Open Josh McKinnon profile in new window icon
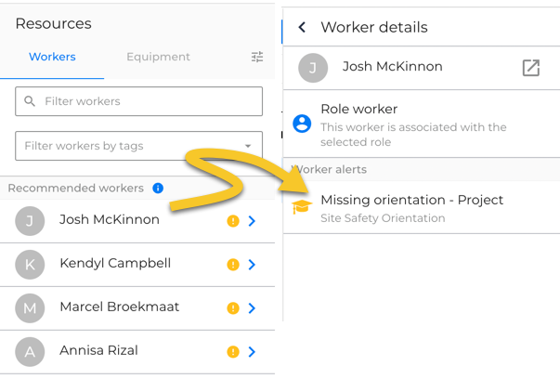The image size is (560, 392). 530,68
